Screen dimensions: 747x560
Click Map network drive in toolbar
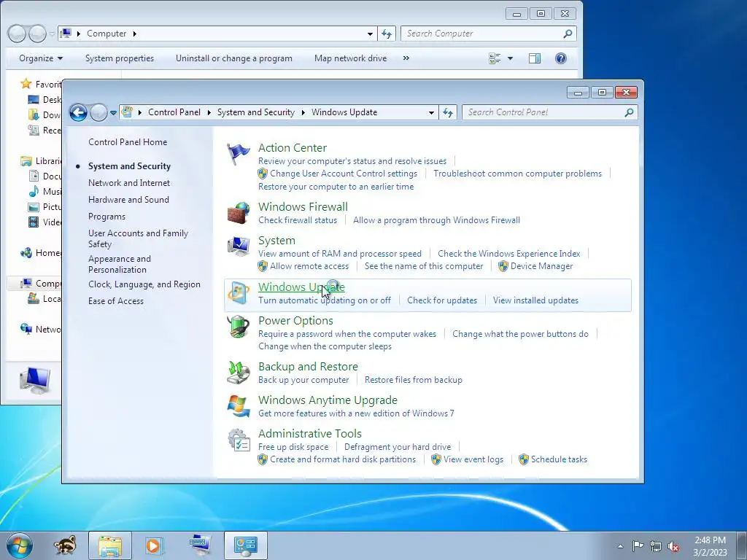(x=351, y=58)
